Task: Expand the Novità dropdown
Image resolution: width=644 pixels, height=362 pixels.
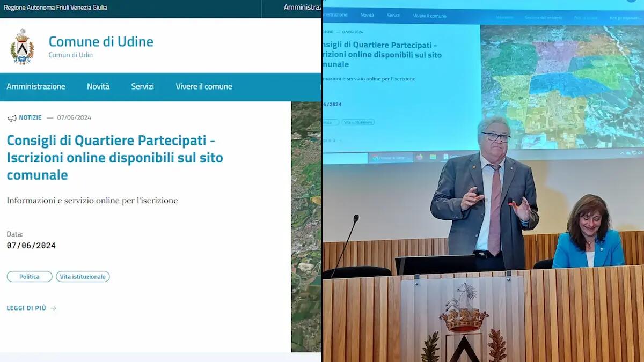Action: click(98, 86)
